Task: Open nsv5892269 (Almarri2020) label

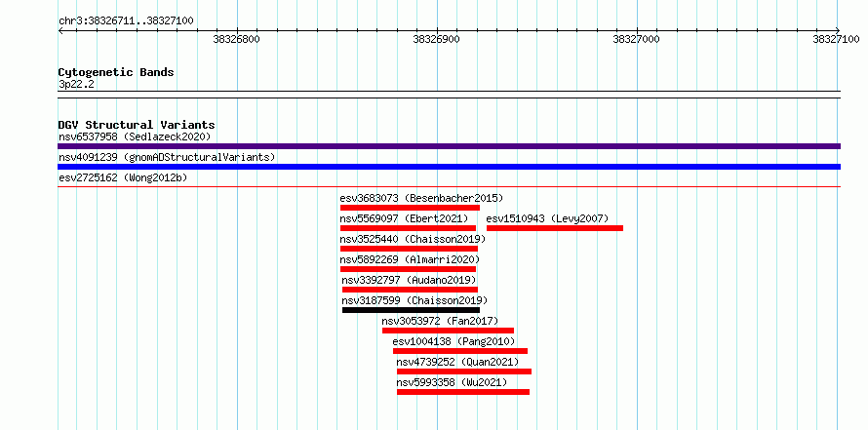Action: pyautogui.click(x=411, y=259)
